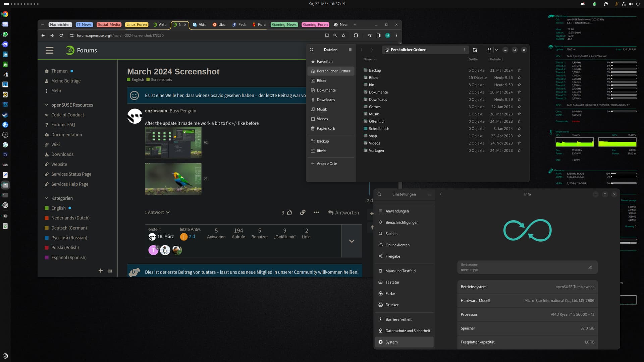The image size is (644, 362).
Task: Bookmark page with star icon in address bar
Action: coord(343,35)
